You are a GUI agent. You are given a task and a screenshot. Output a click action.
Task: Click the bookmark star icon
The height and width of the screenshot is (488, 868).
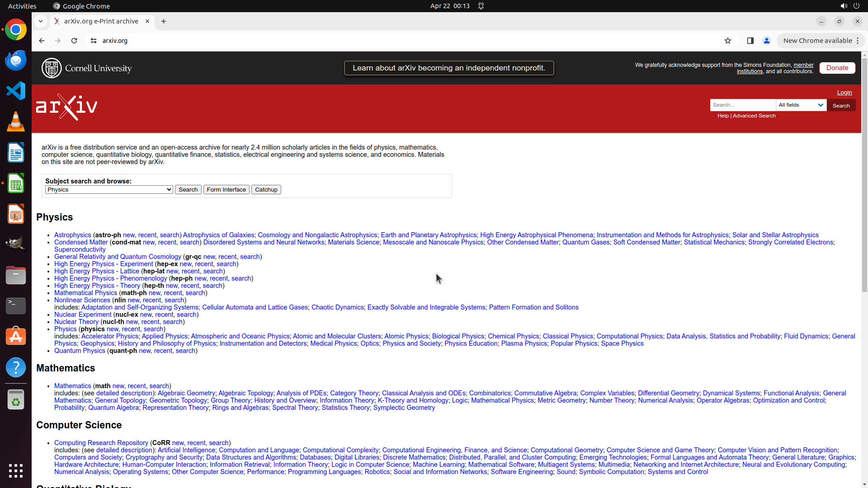[728, 41]
